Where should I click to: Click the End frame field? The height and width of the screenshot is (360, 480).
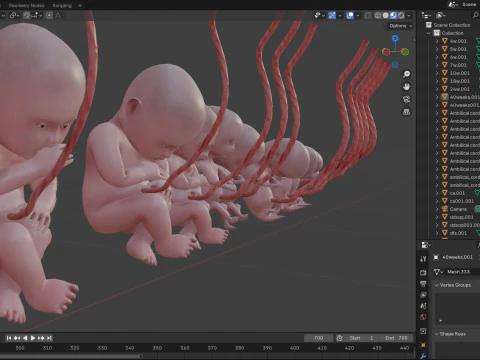(x=396, y=338)
